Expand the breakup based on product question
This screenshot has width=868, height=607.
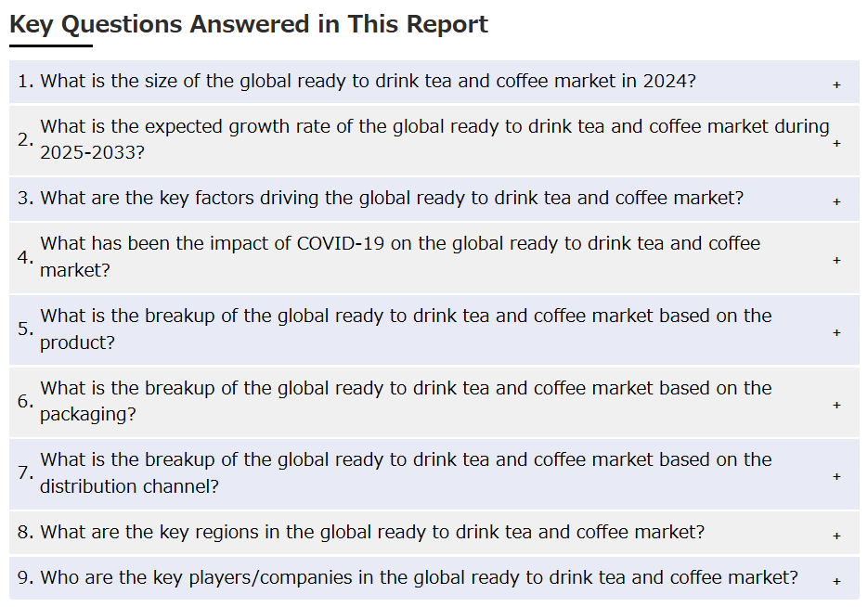434,329
